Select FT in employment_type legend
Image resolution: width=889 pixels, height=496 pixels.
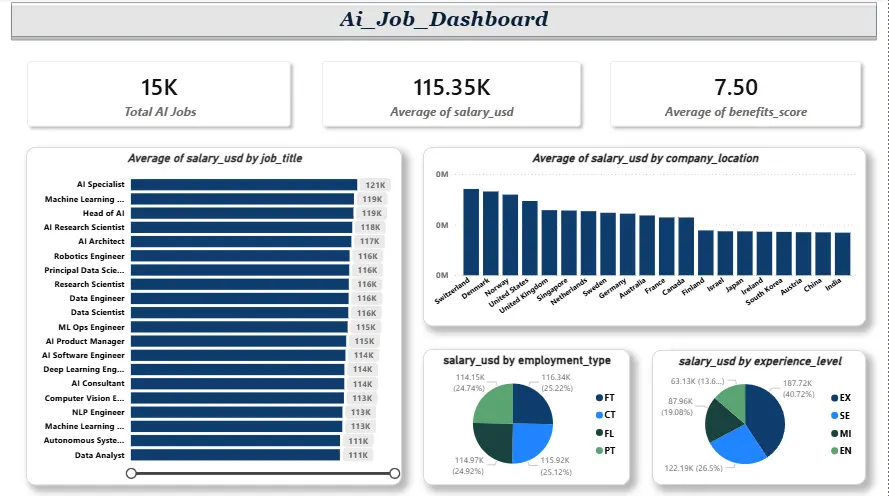(x=605, y=398)
